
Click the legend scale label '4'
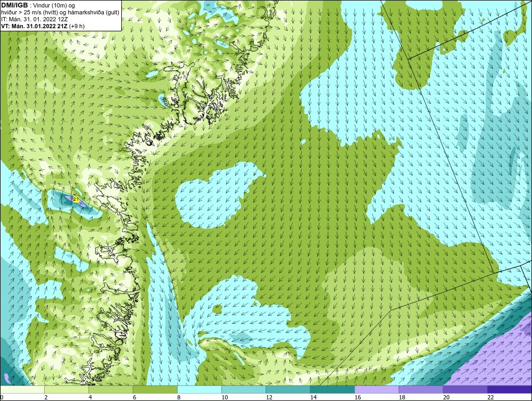[90, 398]
